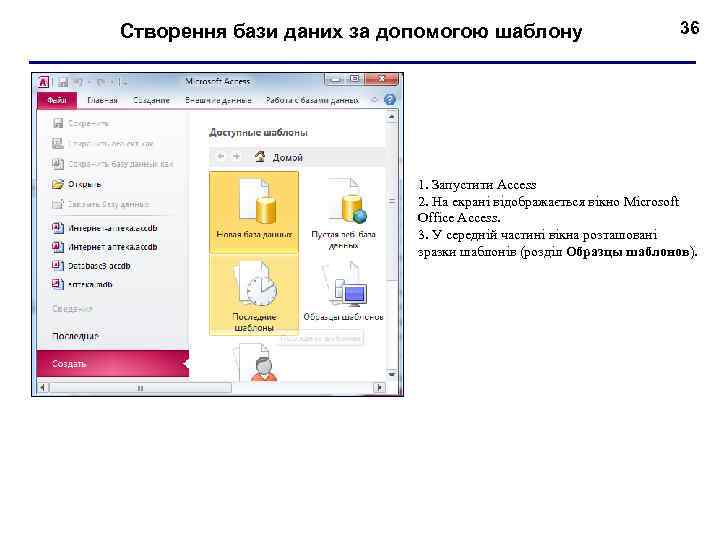Switch to the Главная ribbon tab
The height and width of the screenshot is (540, 720).
102,100
